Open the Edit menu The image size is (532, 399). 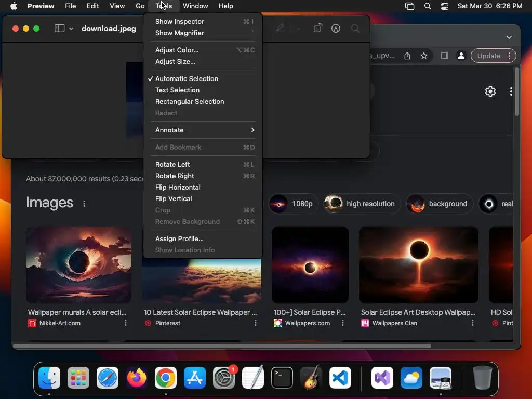[x=92, y=6]
